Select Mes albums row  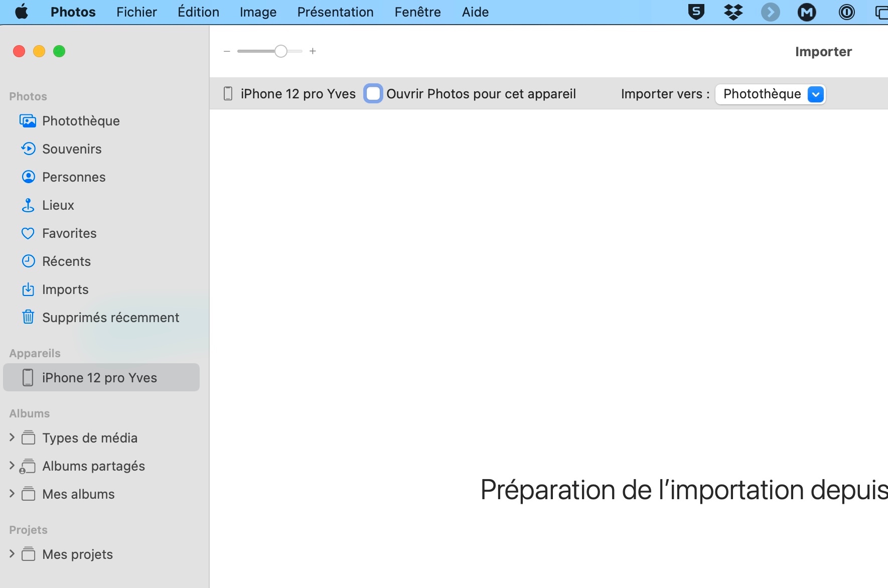pos(101,494)
